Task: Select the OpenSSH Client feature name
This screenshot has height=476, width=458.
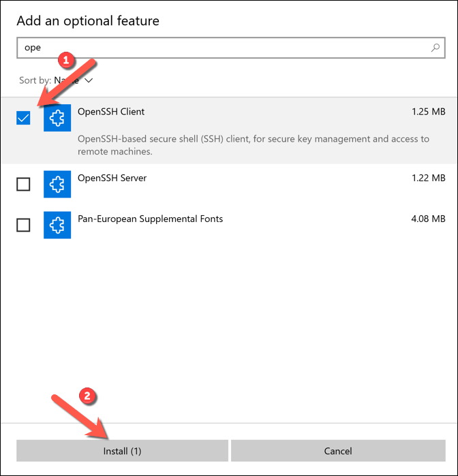Action: [111, 112]
